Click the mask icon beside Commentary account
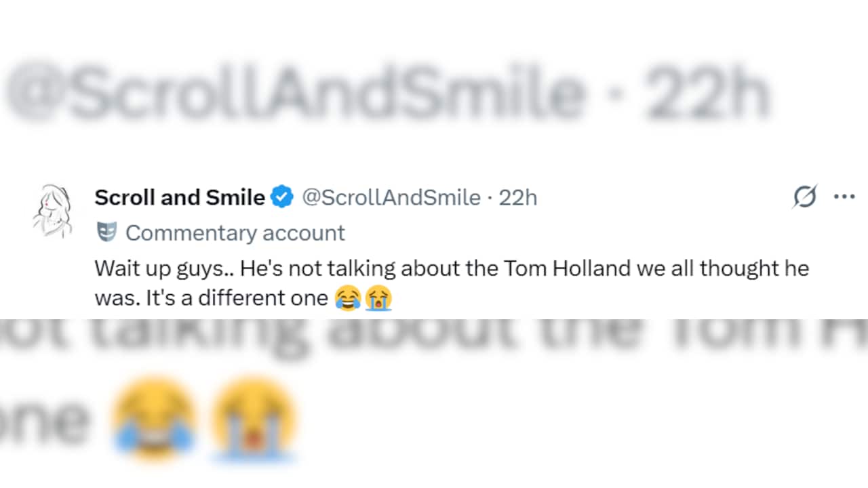This screenshot has width=868, height=488. click(x=106, y=232)
